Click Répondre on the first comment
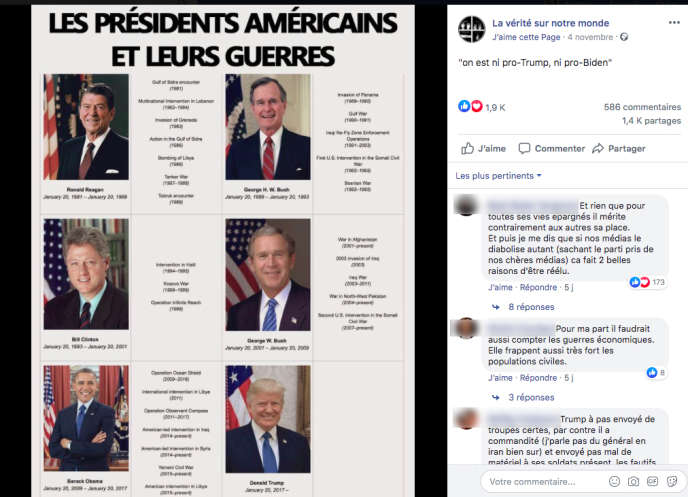The height and width of the screenshot is (497, 688). (539, 286)
